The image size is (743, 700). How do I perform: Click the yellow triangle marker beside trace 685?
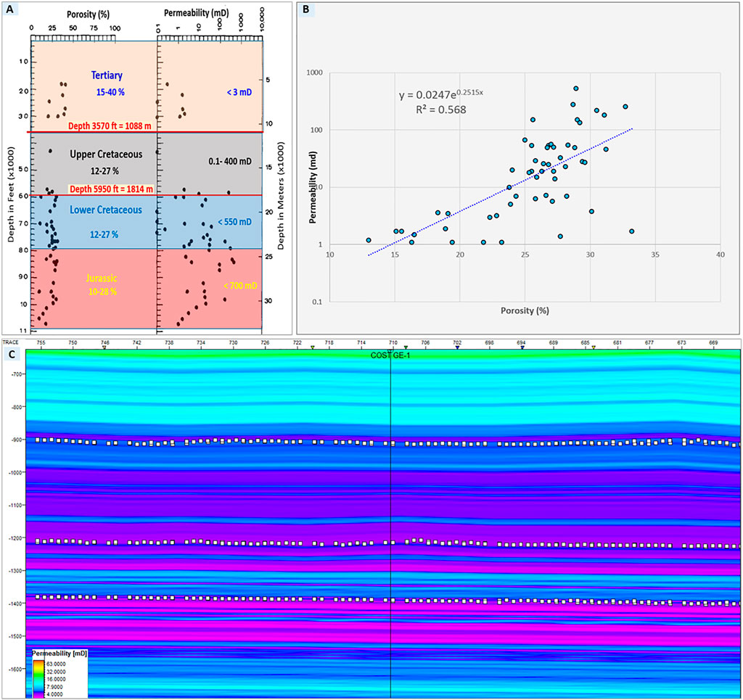[594, 347]
